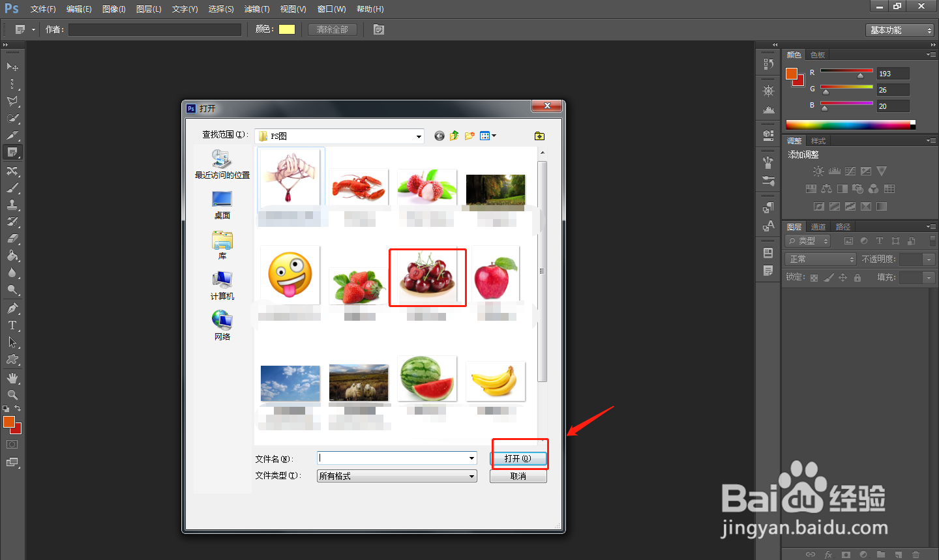Screen dimensions: 939x560
Task: Expand the 文件名 dropdown arrow
Action: pyautogui.click(x=471, y=458)
